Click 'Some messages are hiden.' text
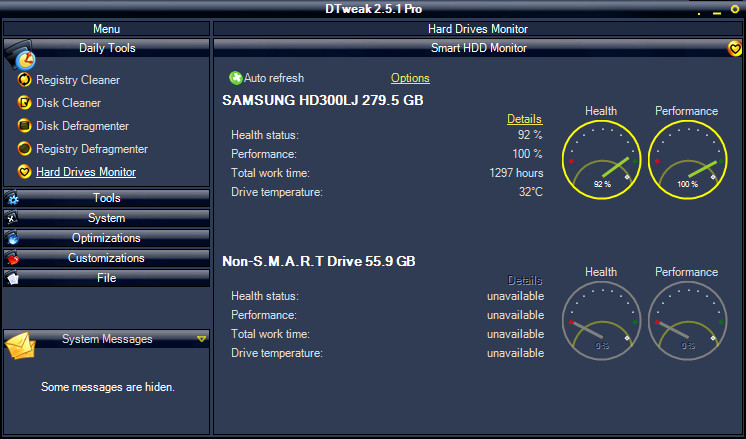The height and width of the screenshot is (439, 746). pos(108,387)
